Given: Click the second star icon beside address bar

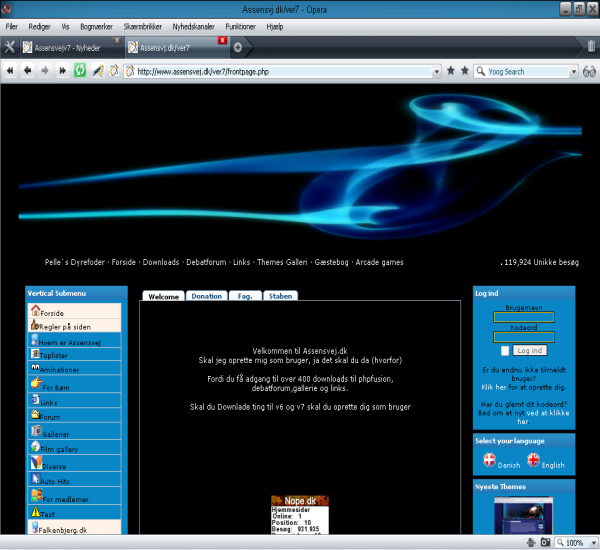Looking at the screenshot, I should 465,70.
